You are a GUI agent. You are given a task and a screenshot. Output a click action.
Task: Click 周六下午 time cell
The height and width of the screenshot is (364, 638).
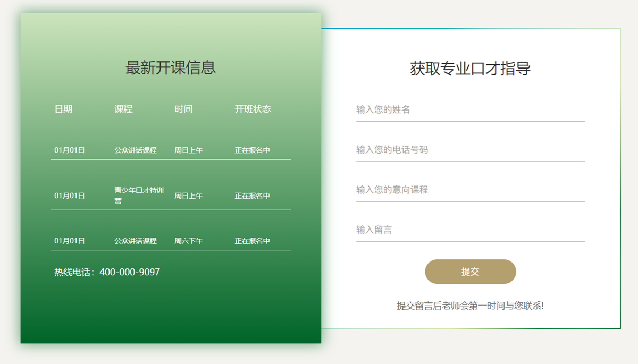pyautogui.click(x=189, y=241)
